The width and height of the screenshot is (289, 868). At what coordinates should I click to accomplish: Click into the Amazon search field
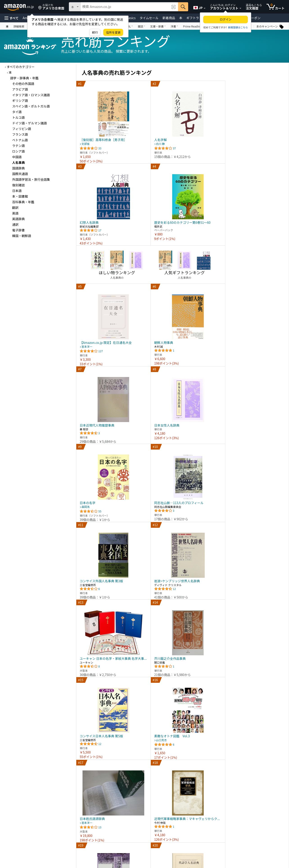tap(125, 7)
